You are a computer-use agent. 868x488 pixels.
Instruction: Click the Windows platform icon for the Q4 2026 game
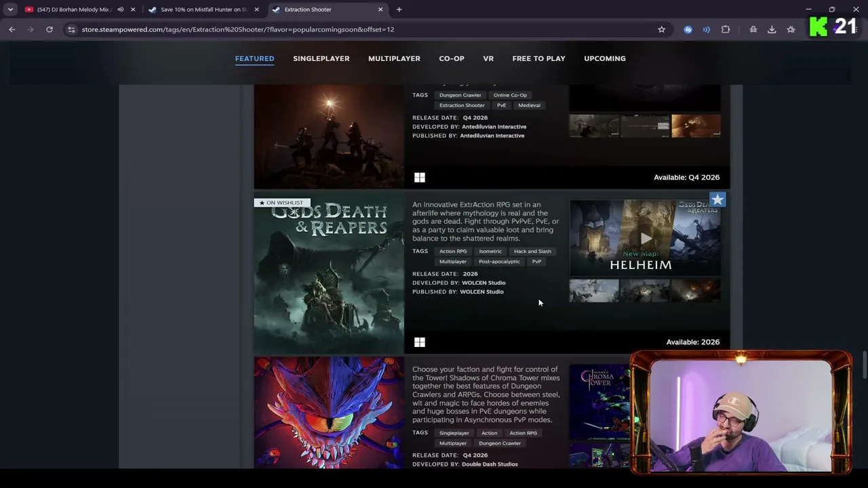(x=420, y=178)
